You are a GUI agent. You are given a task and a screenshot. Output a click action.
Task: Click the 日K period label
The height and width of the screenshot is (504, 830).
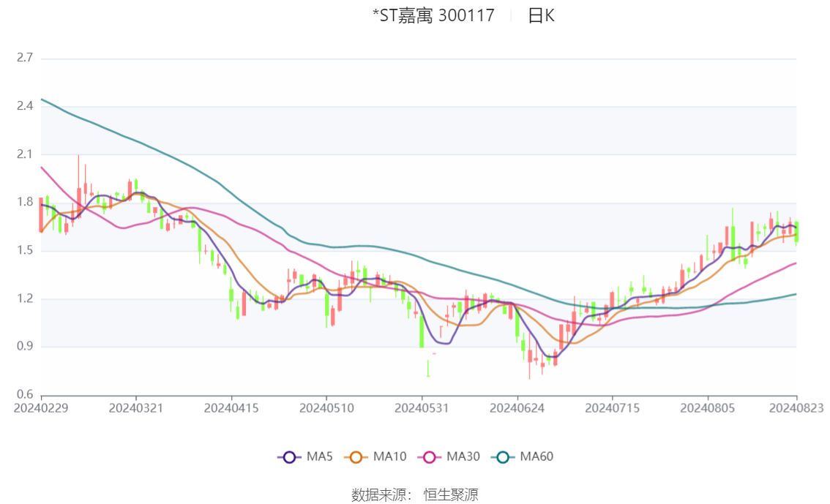tap(541, 16)
